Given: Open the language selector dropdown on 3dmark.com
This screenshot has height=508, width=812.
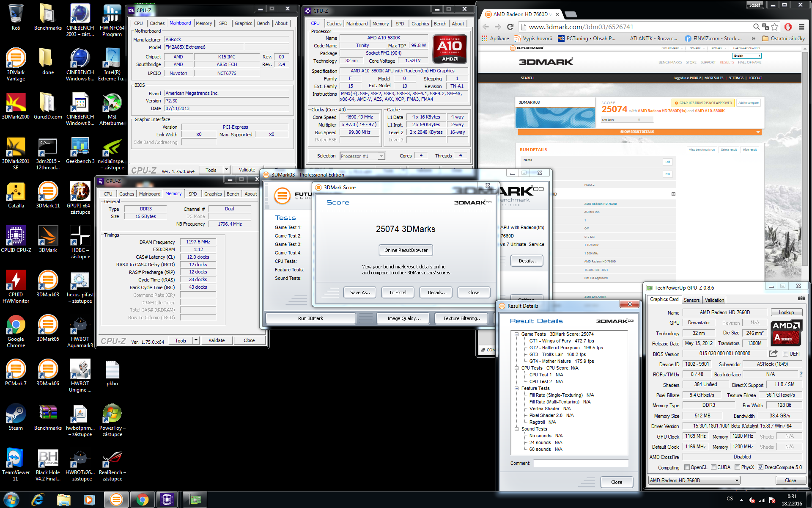Looking at the screenshot, I should point(747,56).
